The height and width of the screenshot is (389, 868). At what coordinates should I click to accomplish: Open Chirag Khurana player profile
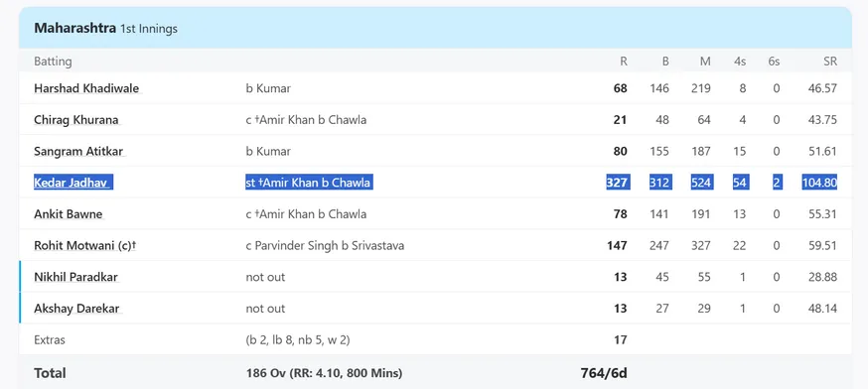(x=75, y=120)
